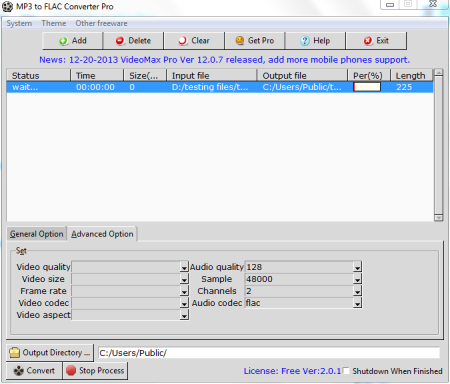The width and height of the screenshot is (450, 384).
Task: Click the Length column header
Action: point(412,76)
